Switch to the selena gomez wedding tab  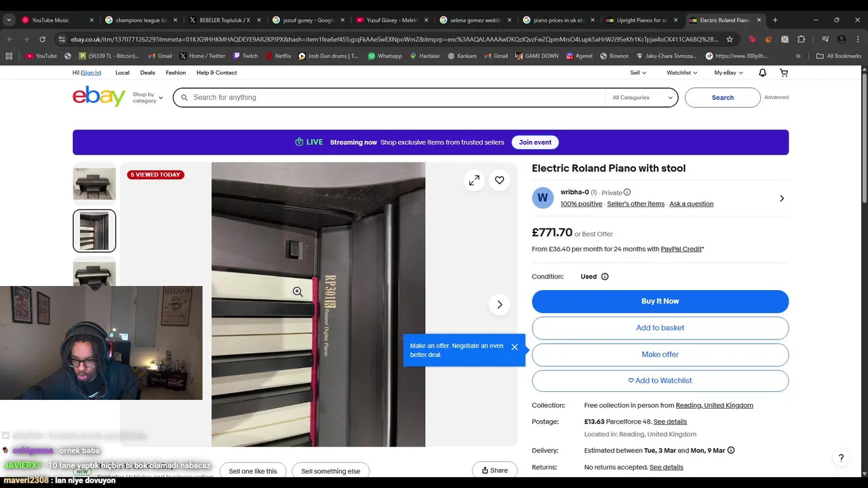pyautogui.click(x=475, y=20)
